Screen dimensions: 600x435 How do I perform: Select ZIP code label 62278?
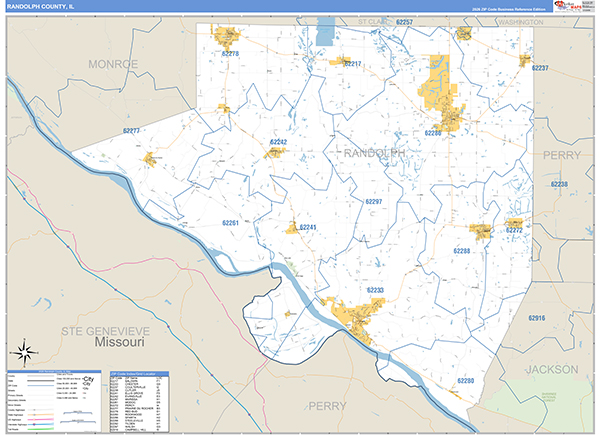[x=230, y=54]
